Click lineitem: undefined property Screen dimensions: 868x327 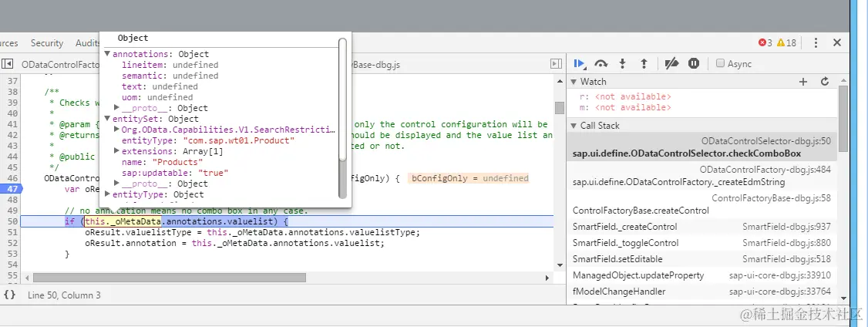click(x=170, y=65)
